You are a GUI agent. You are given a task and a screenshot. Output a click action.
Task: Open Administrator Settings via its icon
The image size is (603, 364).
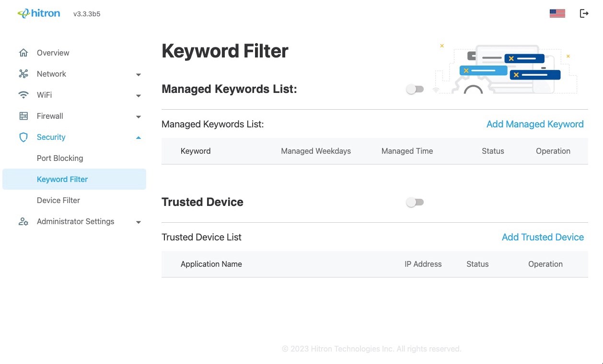(23, 221)
